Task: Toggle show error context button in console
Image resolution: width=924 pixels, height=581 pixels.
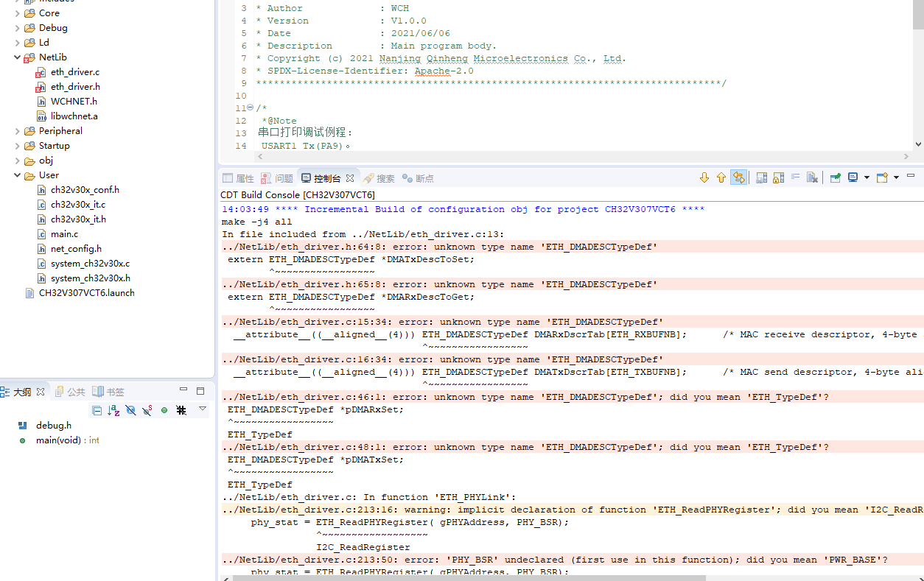Action: tap(738, 177)
